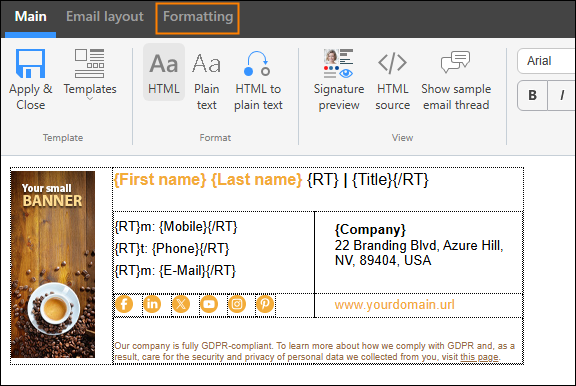The height and width of the screenshot is (386, 576).
Task: Click the Facebook social icon
Action: (x=124, y=304)
